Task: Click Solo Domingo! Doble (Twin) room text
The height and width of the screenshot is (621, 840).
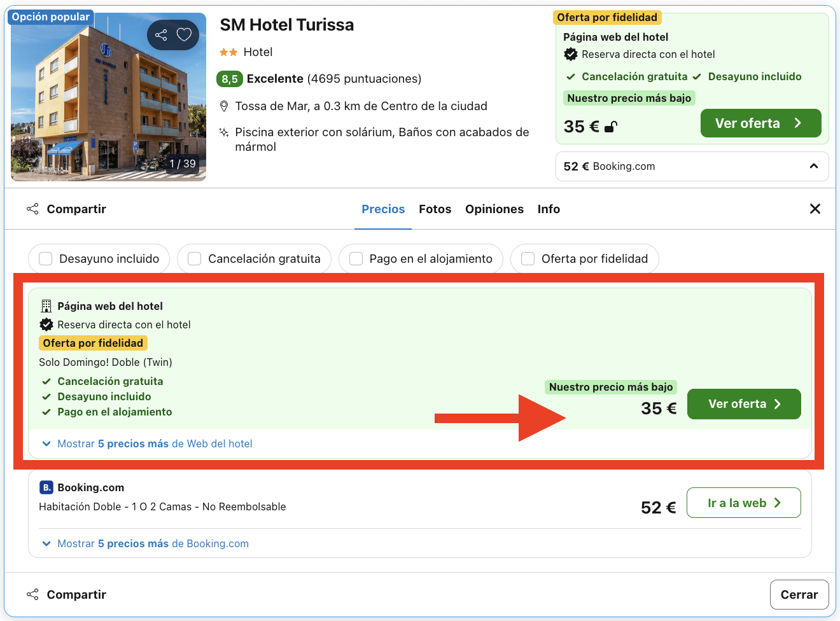Action: (x=106, y=362)
